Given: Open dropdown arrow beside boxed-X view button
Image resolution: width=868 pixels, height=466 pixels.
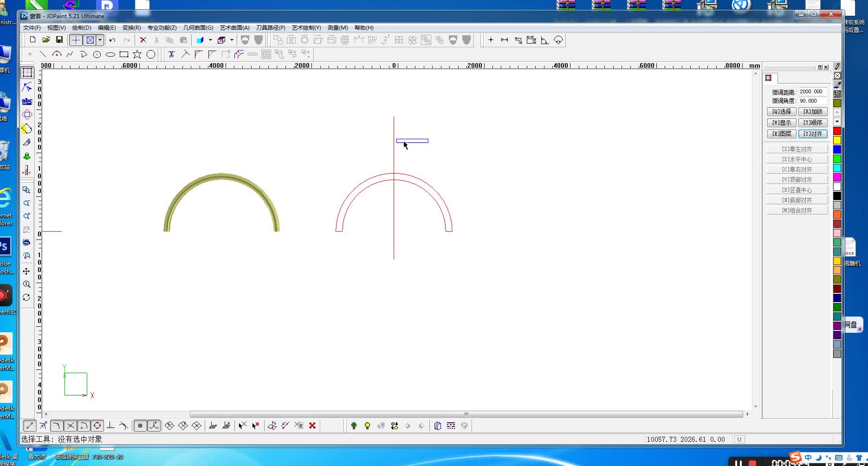Looking at the screenshot, I should pyautogui.click(x=100, y=40).
